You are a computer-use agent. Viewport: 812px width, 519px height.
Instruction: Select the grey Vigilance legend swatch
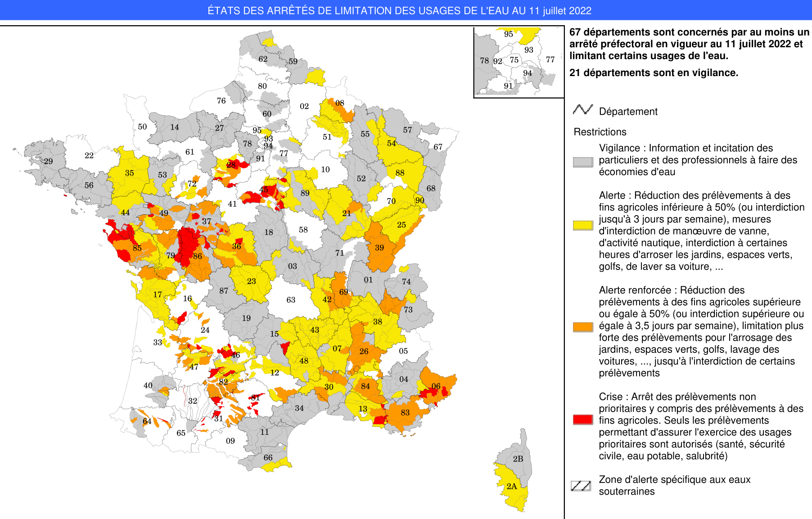(583, 162)
